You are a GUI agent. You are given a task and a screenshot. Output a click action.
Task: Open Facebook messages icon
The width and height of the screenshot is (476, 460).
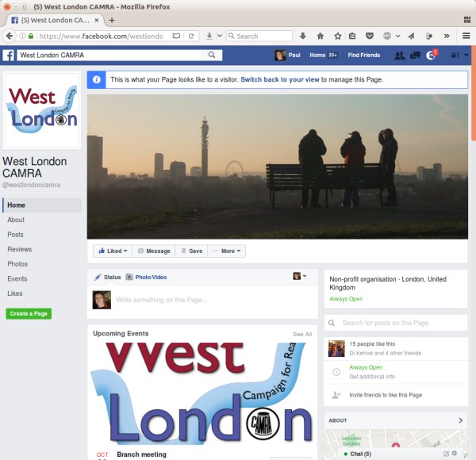tap(415, 56)
